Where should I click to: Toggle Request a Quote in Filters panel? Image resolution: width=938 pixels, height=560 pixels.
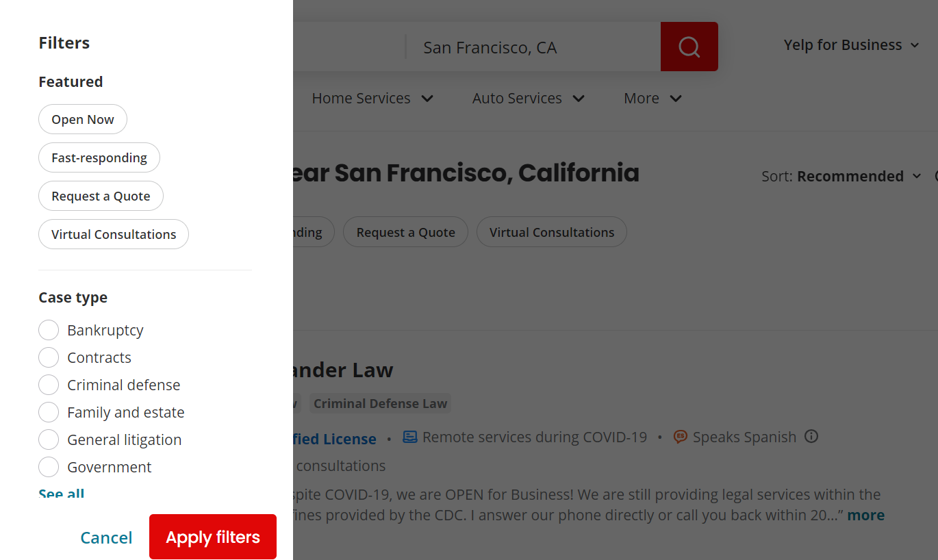pyautogui.click(x=101, y=196)
